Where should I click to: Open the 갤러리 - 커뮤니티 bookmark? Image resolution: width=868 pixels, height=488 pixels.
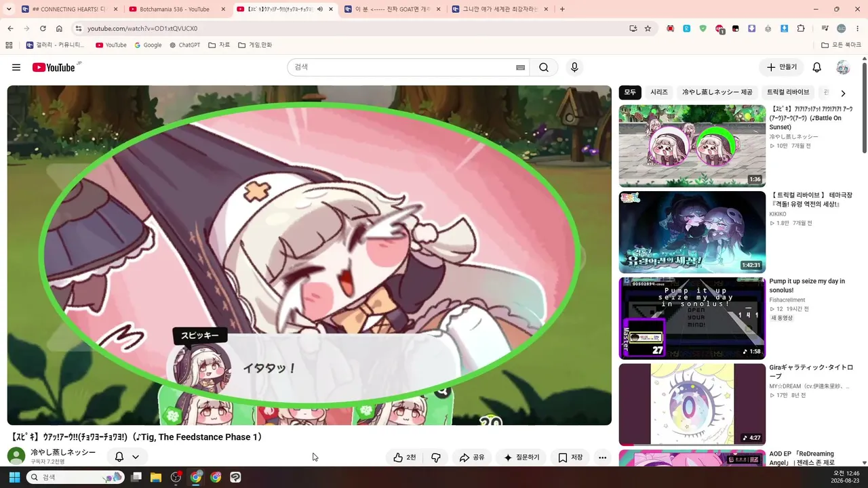pyautogui.click(x=55, y=45)
